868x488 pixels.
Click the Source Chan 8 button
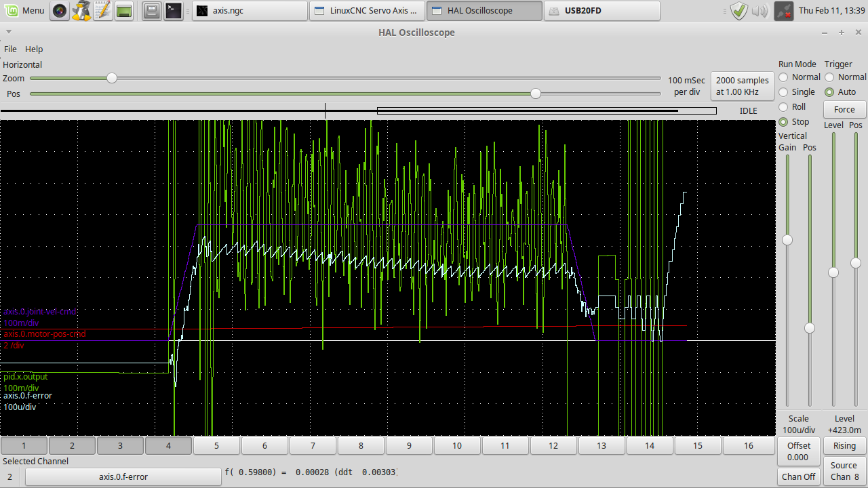pos(844,471)
